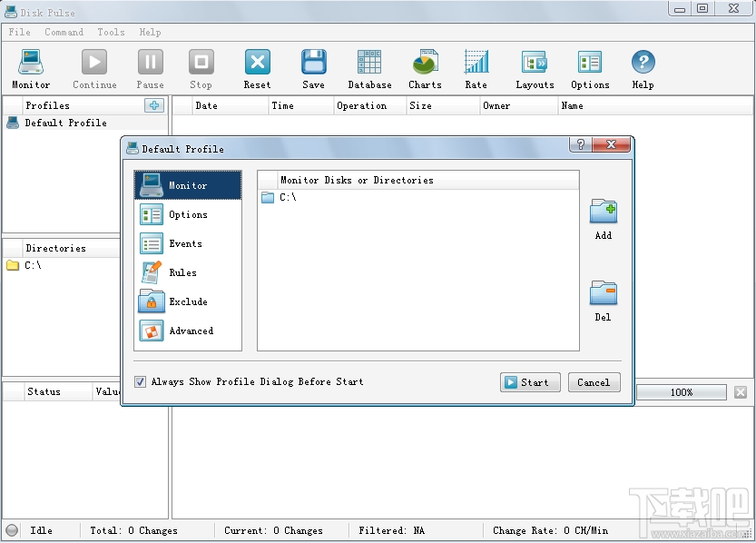
Task: Click the X icon next to 100% progress
Action: [x=741, y=392]
